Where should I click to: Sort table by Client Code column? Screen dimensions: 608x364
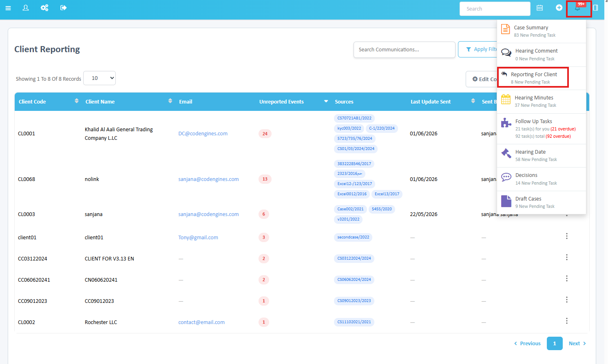(x=77, y=101)
